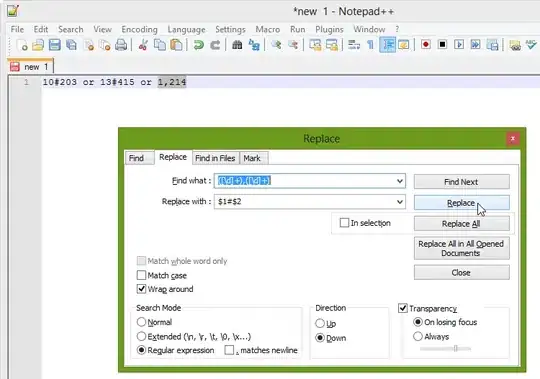Click the Synchronize Horizontal Scrolling icon

click(x=332, y=45)
